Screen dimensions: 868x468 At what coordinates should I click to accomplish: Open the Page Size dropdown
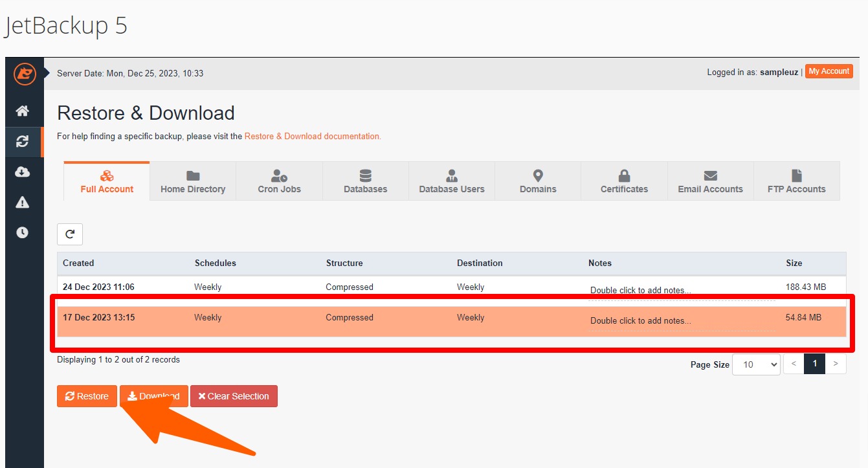(756, 364)
